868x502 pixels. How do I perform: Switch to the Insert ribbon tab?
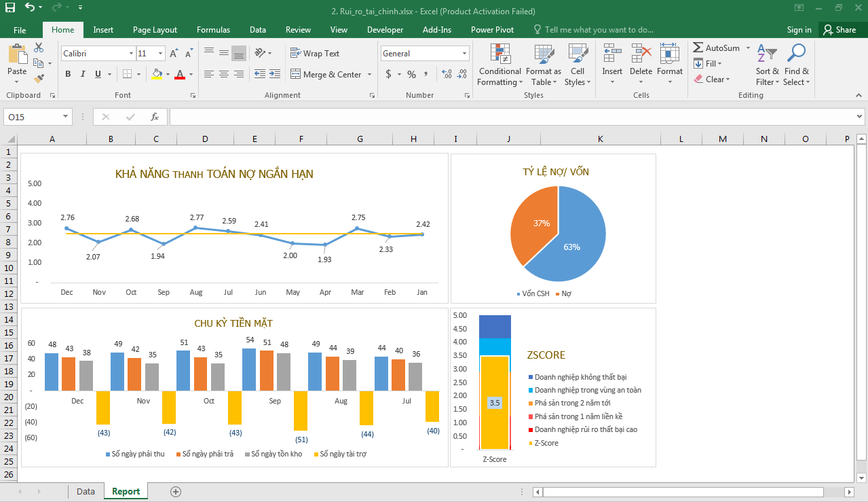[x=103, y=30]
